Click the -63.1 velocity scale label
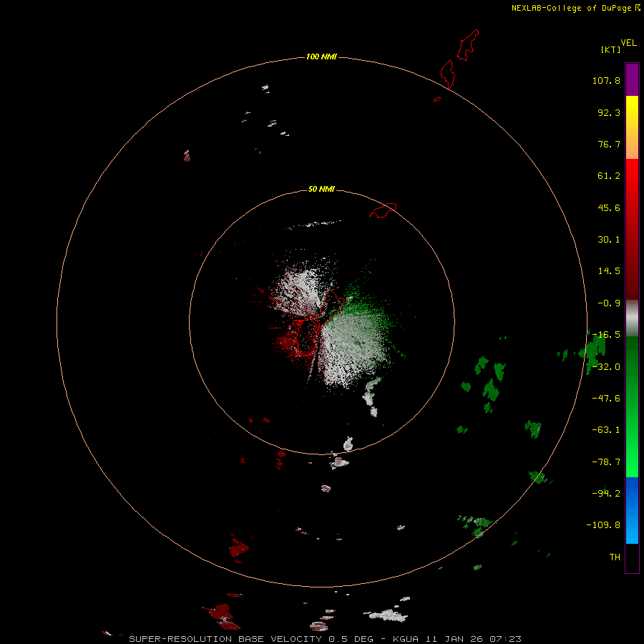644x644 pixels. [x=606, y=430]
